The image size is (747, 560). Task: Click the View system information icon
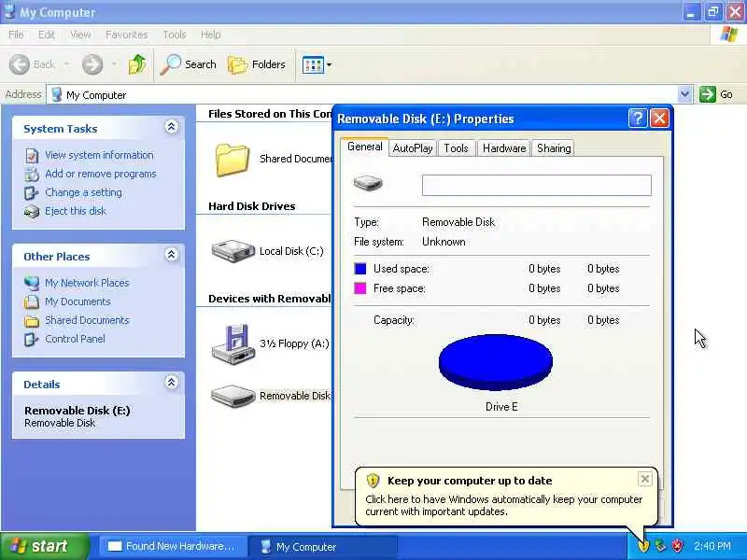point(32,156)
